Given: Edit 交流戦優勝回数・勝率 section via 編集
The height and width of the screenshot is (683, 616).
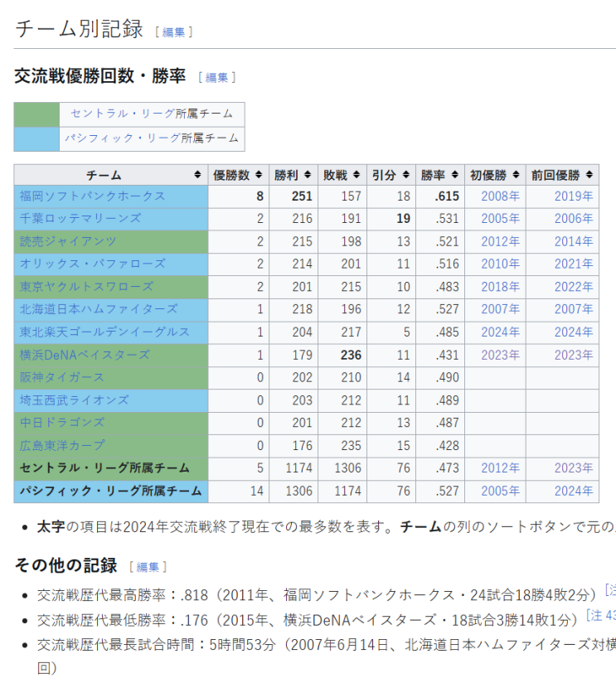Looking at the screenshot, I should pyautogui.click(x=216, y=78).
